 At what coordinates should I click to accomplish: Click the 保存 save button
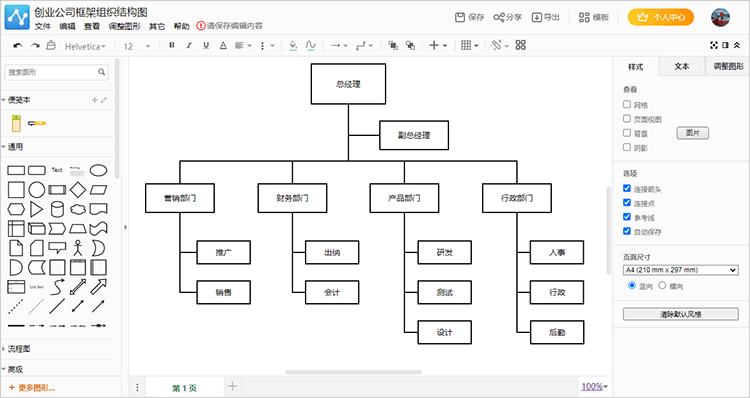[x=469, y=18]
